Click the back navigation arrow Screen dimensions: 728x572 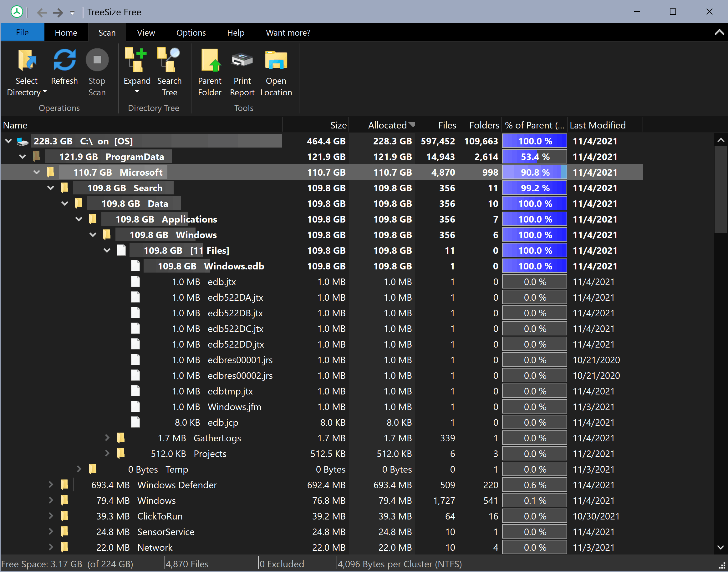42,13
